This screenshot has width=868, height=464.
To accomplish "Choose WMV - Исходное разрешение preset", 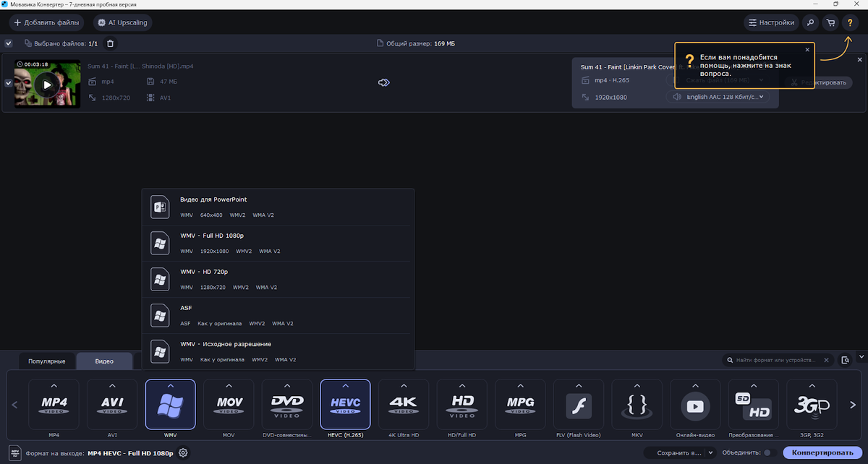I will pyautogui.click(x=278, y=351).
